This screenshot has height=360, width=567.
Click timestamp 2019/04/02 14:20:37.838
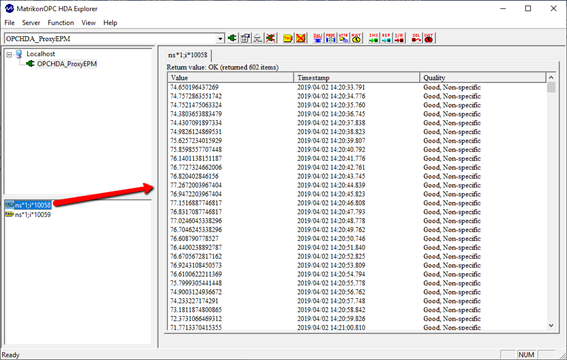point(331,123)
